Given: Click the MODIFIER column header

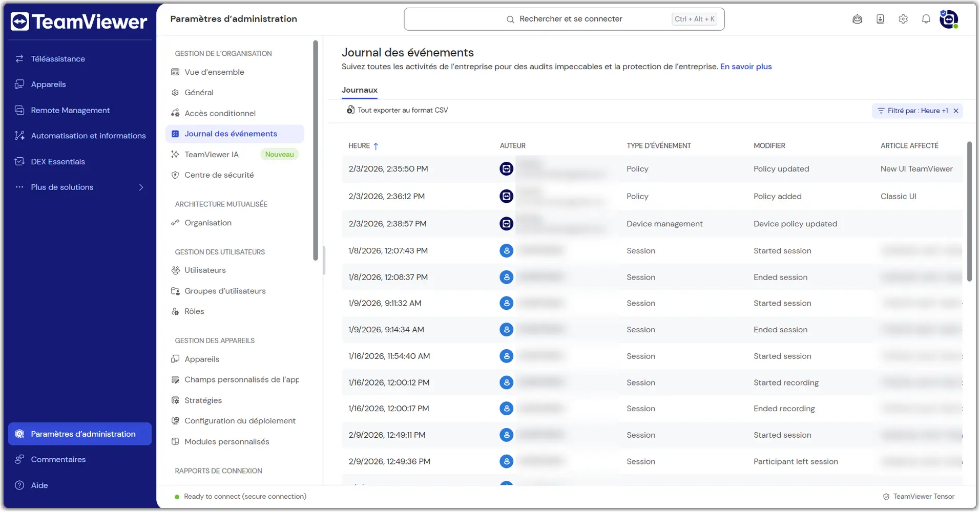Looking at the screenshot, I should tap(769, 146).
